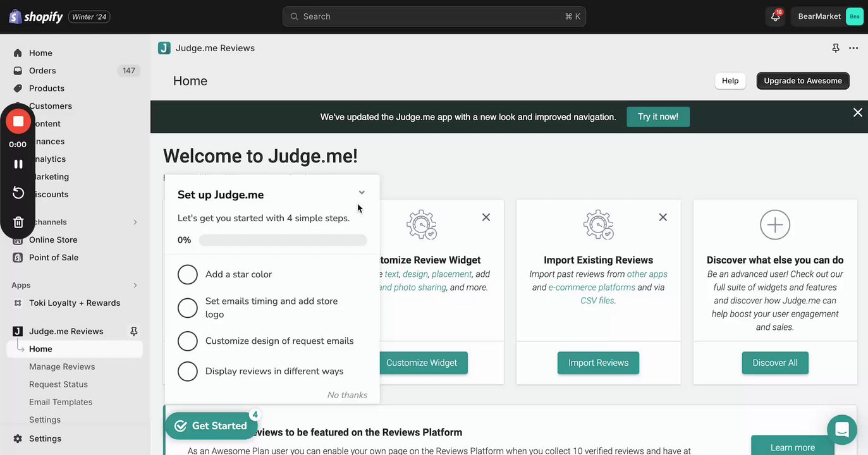This screenshot has height=455, width=868.
Task: Open Customers in the sidebar
Action: tap(51, 106)
